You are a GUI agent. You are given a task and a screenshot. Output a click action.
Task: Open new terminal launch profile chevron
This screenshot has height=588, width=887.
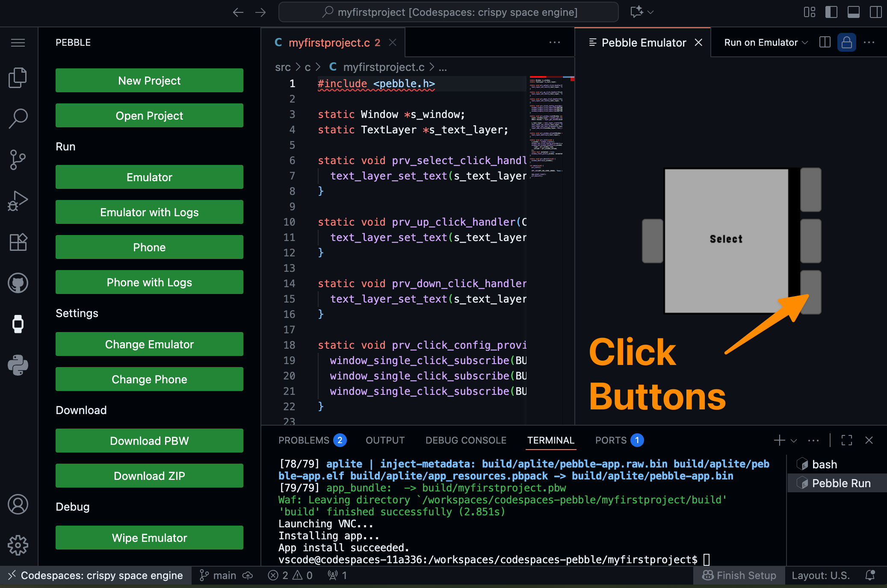(794, 441)
